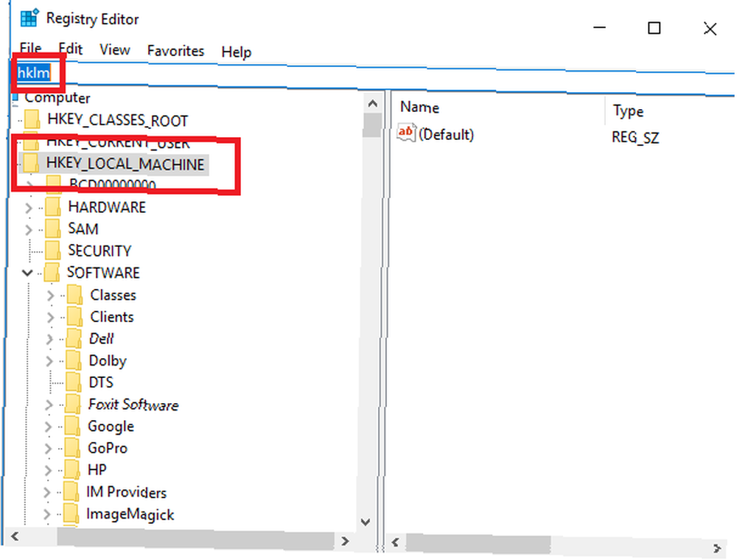Select the Foxit Software subkey
This screenshot has width=737, height=560.
point(133,405)
